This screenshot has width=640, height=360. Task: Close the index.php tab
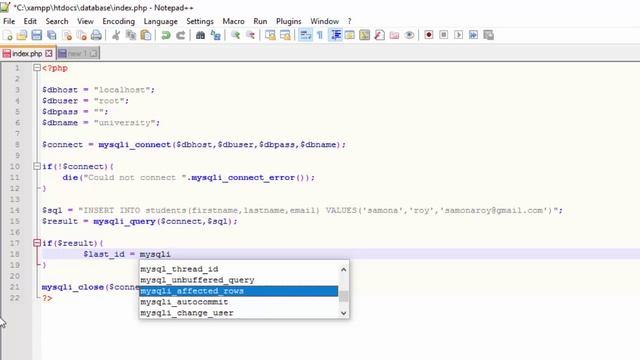[x=49, y=53]
